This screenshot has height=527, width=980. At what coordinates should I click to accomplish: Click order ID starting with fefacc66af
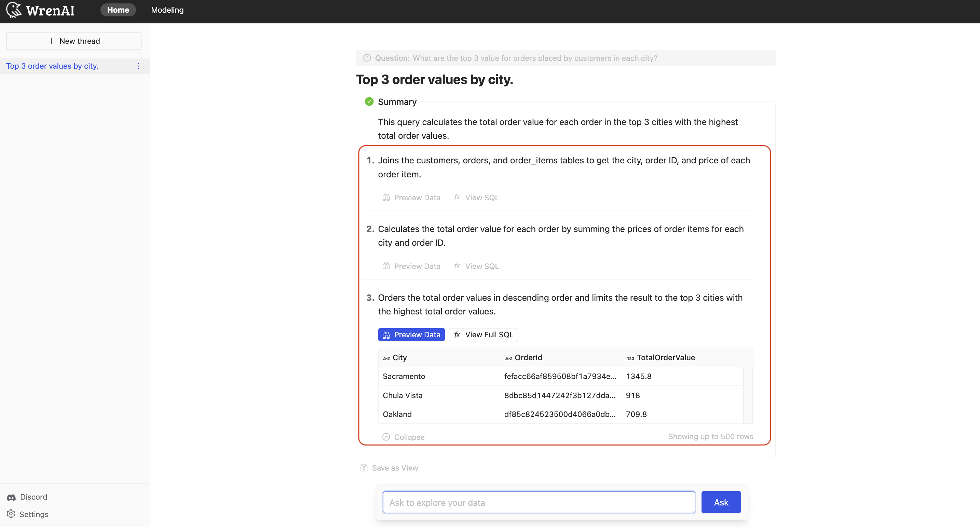(x=560, y=376)
